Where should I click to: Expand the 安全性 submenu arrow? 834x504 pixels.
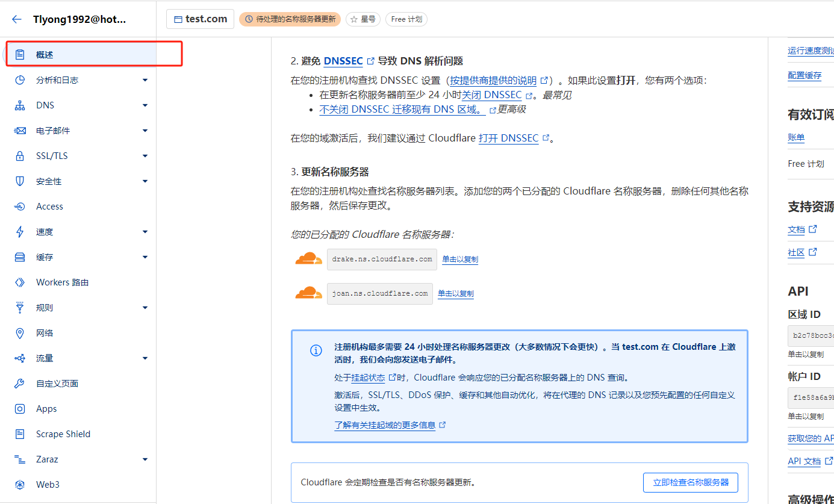pyautogui.click(x=145, y=181)
